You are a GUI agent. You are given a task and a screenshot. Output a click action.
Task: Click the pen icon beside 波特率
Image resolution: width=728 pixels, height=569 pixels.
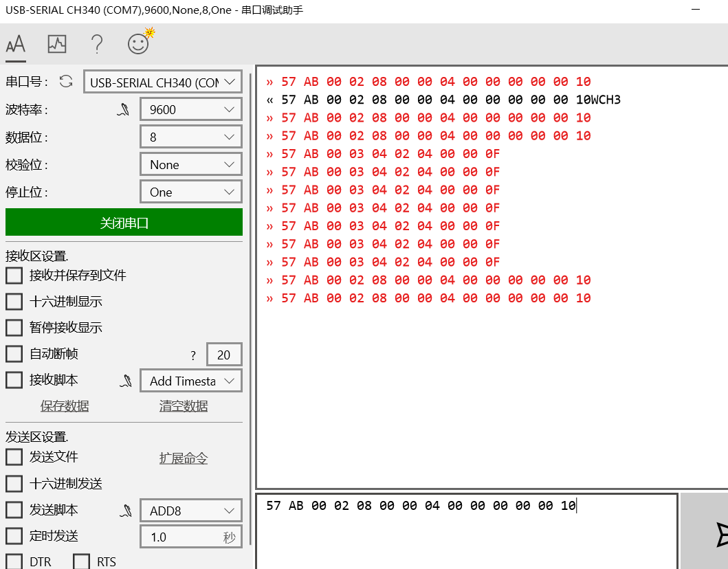click(124, 109)
